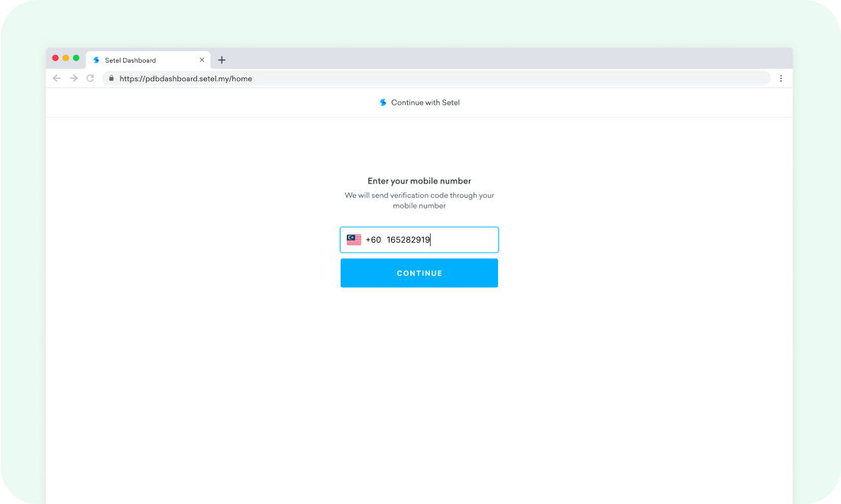Screen dimensions: 841x504
Task: Select the Malaysia flag country selector
Action: click(354, 240)
